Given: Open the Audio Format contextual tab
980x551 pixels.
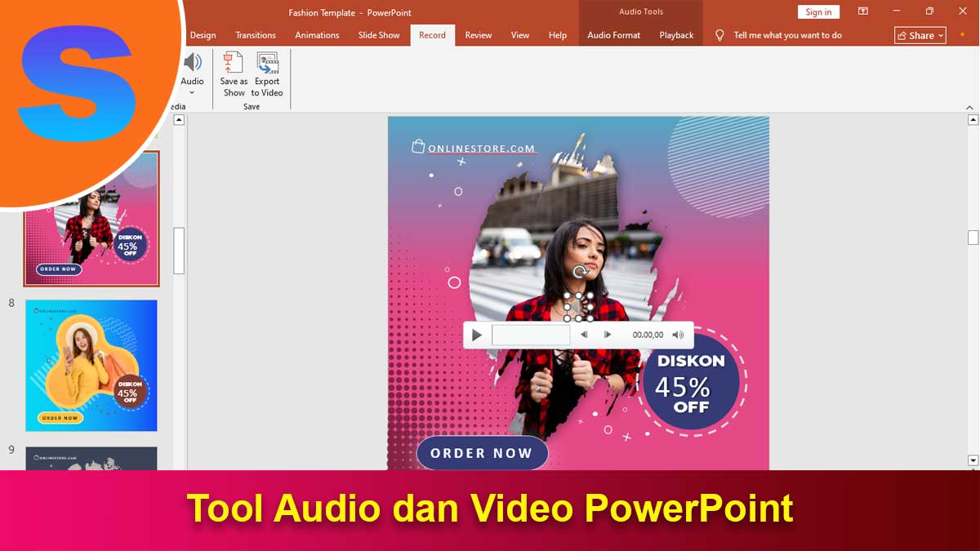Looking at the screenshot, I should pyautogui.click(x=614, y=35).
